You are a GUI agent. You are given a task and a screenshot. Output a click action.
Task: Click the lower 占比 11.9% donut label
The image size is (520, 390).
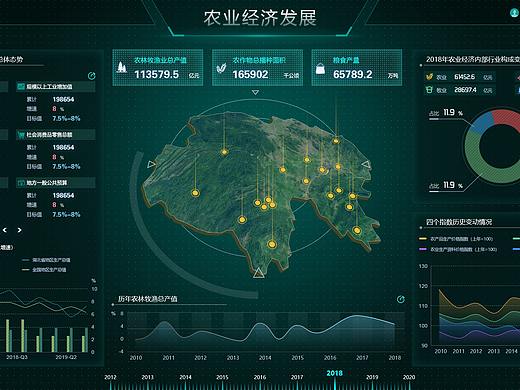[x=446, y=185]
